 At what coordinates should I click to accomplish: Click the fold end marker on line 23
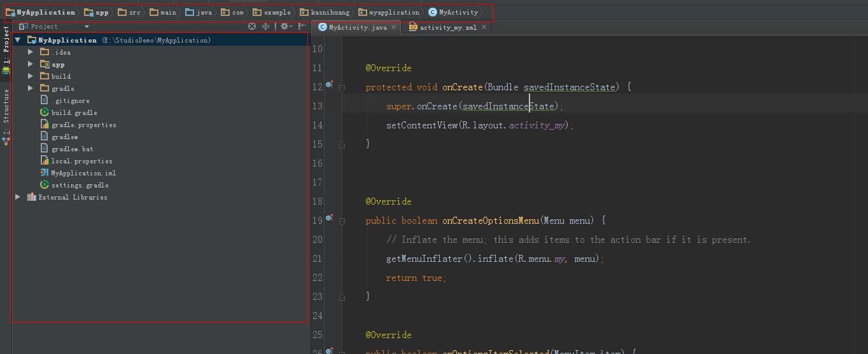342,297
